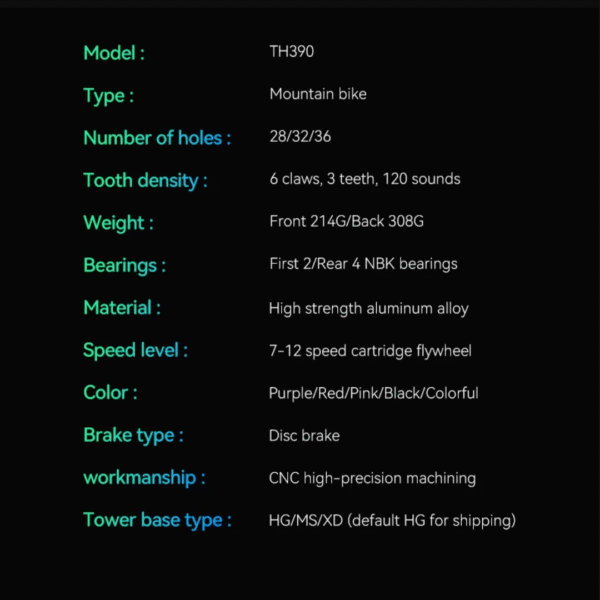
Task: Click the "Tower base type :" label
Action: [157, 520]
